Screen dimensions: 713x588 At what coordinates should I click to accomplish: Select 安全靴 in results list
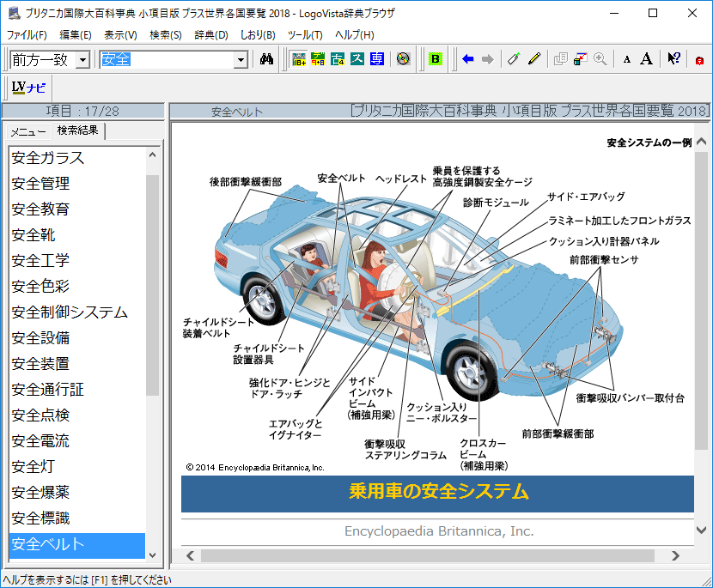(77, 235)
